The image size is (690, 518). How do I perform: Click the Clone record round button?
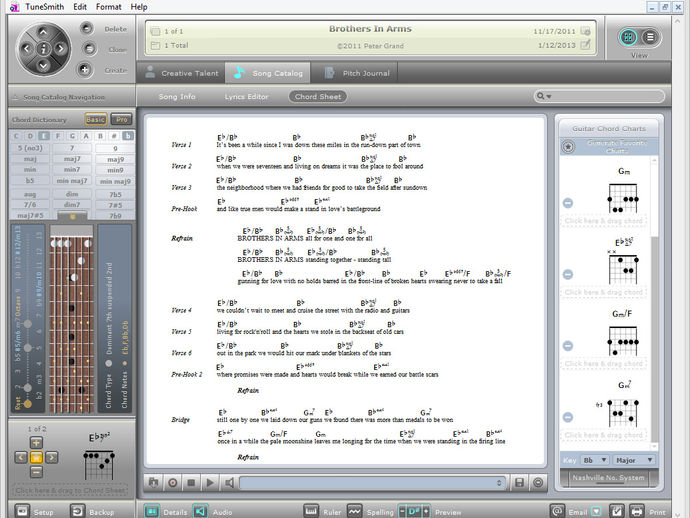point(89,48)
